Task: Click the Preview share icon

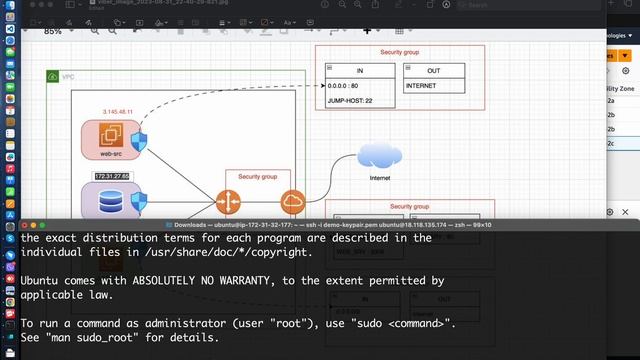Action: 375,4
